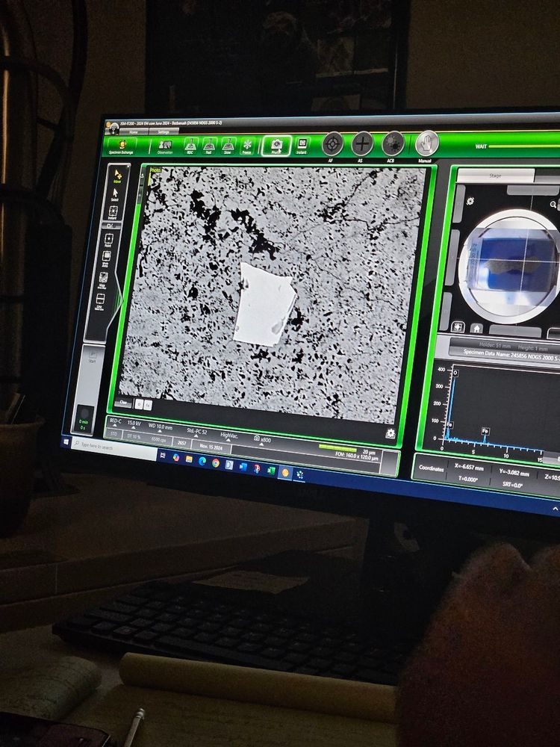Viewport: 560px width, 747px height.
Task: Take an Instant snapshot from toolbar
Action: pyautogui.click(x=302, y=146)
